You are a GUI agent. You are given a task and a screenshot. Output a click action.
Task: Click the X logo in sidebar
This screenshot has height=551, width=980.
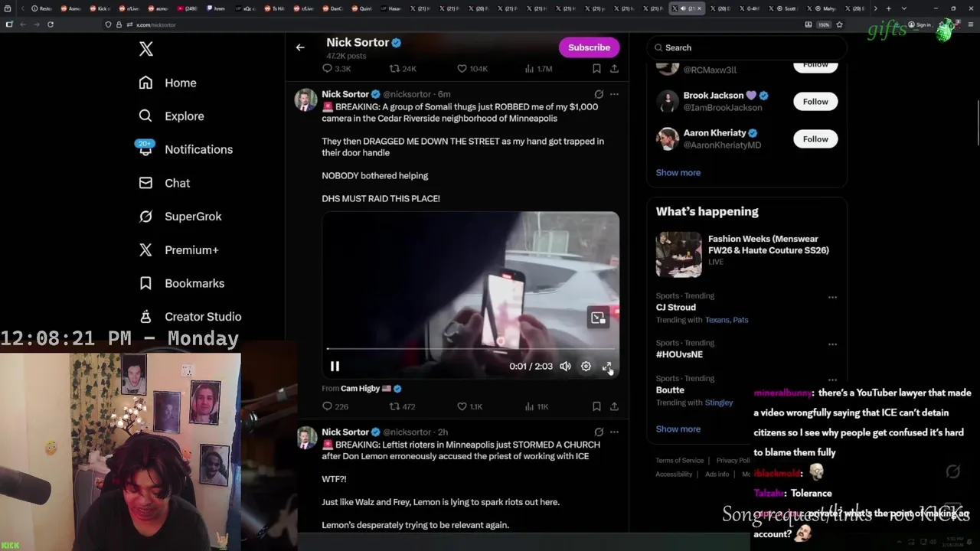point(146,49)
